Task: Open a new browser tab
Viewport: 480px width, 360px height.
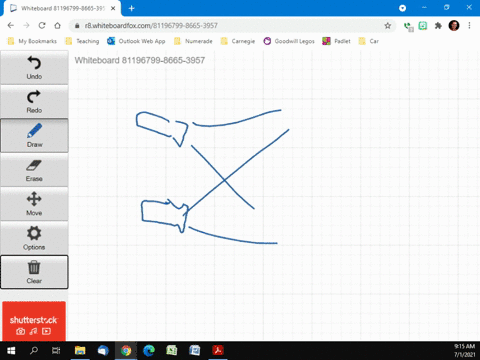Action: 131,8
